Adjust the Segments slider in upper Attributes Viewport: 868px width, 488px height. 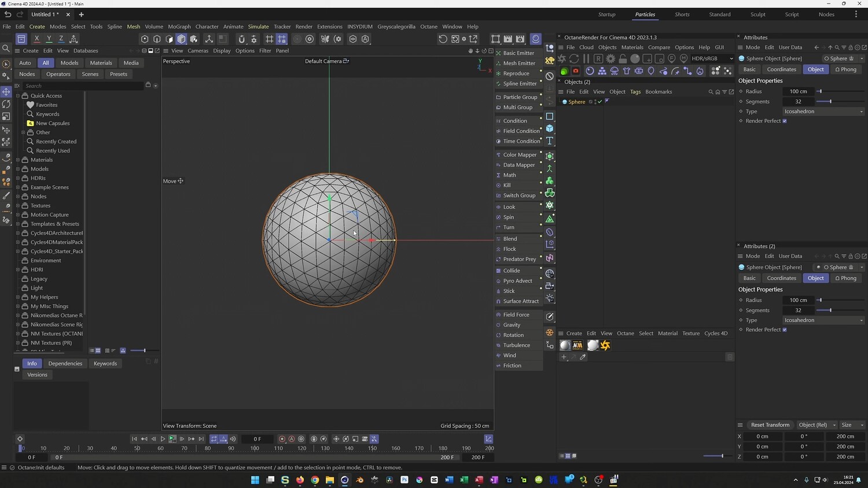click(830, 102)
